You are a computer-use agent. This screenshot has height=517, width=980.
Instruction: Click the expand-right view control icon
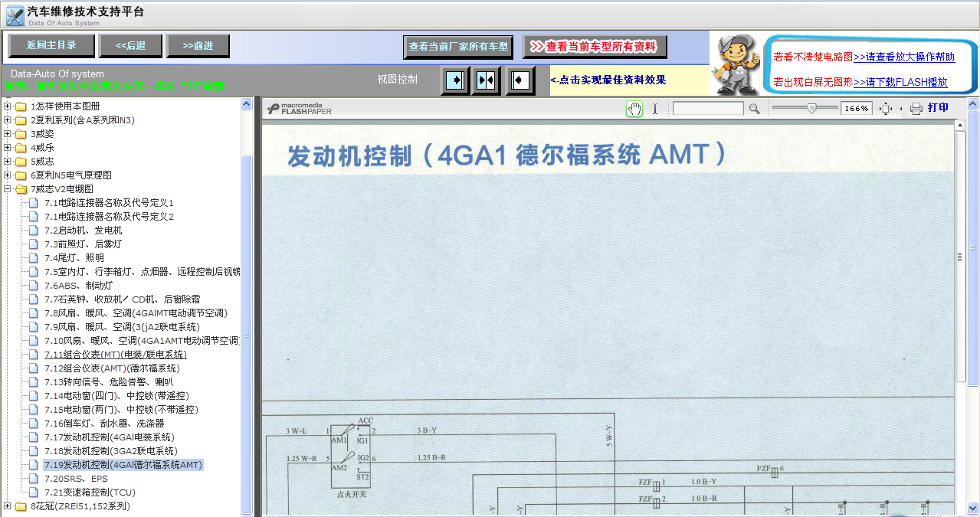coord(455,80)
